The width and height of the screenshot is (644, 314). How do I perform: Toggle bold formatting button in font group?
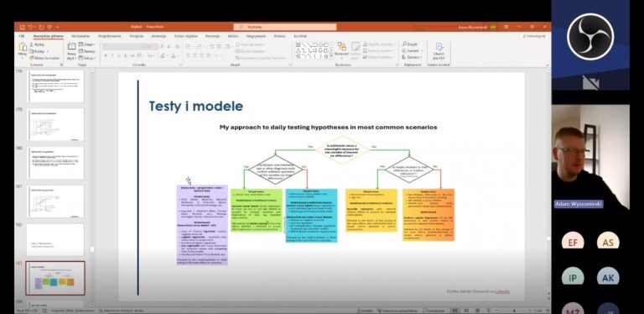click(x=106, y=55)
